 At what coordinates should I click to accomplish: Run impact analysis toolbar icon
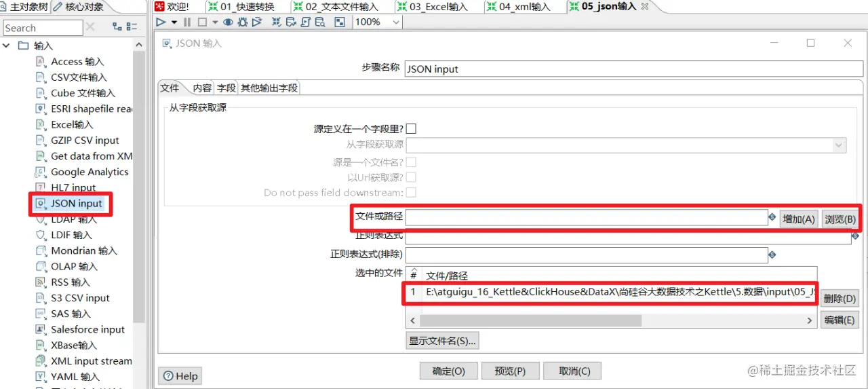[291, 22]
